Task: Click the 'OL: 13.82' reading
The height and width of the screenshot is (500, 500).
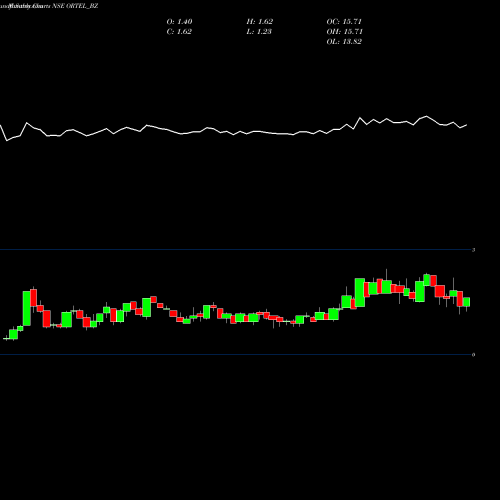Action: (344, 42)
